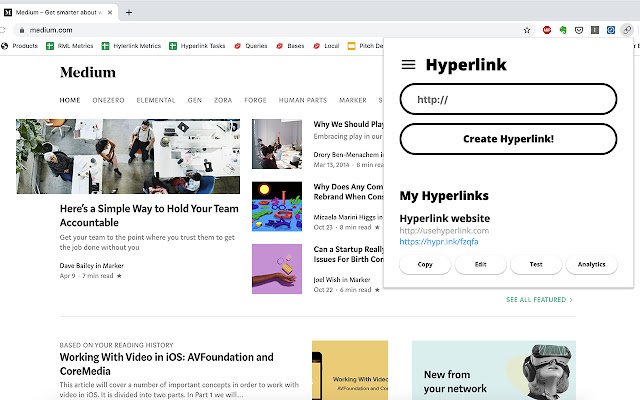640x400 pixels.
Task: Open the Hold Your Team Accountable article
Action: point(149,216)
